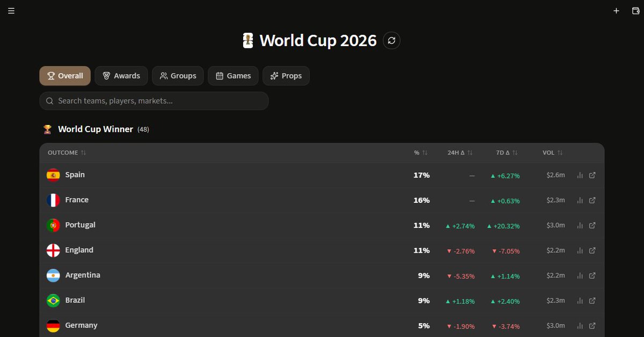This screenshot has height=337, width=644.
Task: Focus the search teams, players, markets field
Action: pyautogui.click(x=154, y=101)
